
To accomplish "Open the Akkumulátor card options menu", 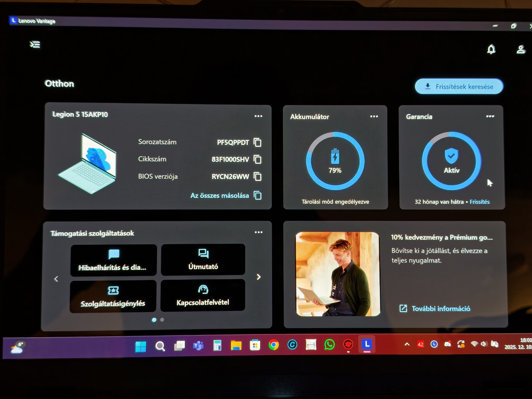I will (374, 116).
